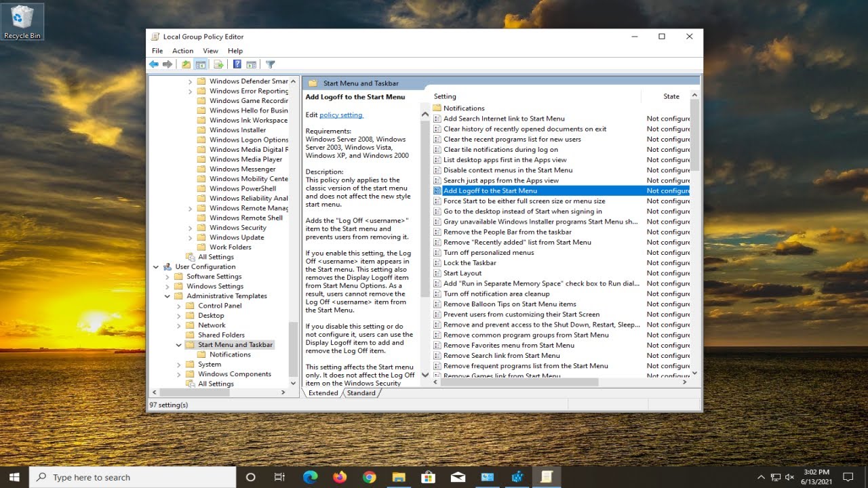
Task: Click the Up one level folder icon
Action: [186, 64]
